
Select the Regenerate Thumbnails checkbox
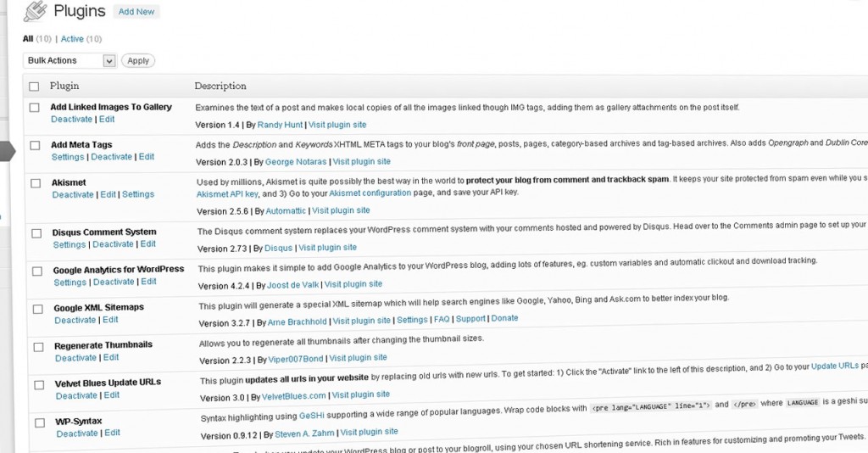pyautogui.click(x=38, y=347)
